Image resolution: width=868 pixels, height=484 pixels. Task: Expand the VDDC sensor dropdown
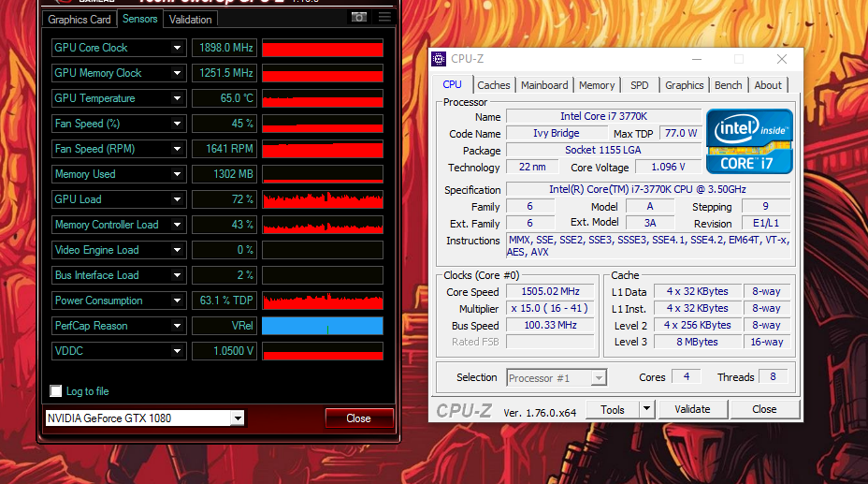(177, 351)
